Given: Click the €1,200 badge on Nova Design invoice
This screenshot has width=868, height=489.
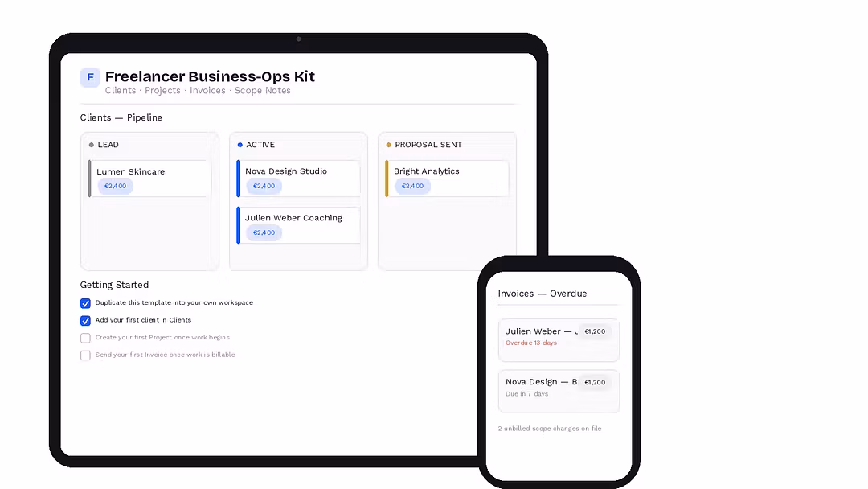Looking at the screenshot, I should tap(595, 382).
